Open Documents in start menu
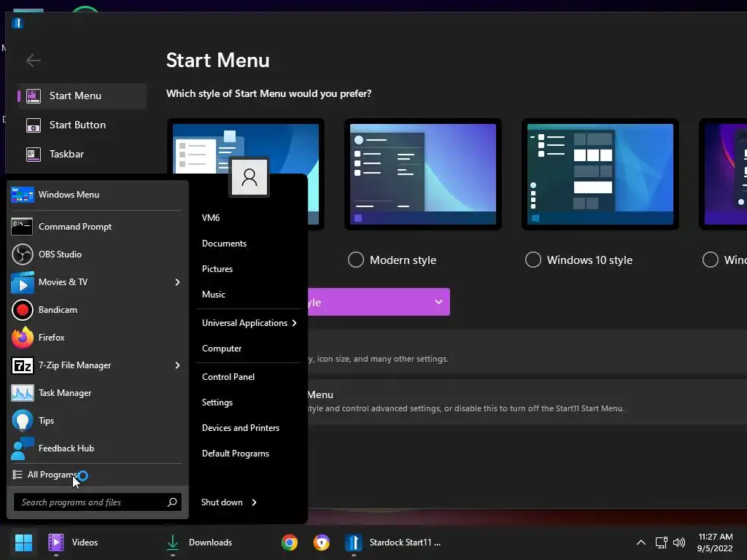The width and height of the screenshot is (747, 560). pyautogui.click(x=225, y=244)
